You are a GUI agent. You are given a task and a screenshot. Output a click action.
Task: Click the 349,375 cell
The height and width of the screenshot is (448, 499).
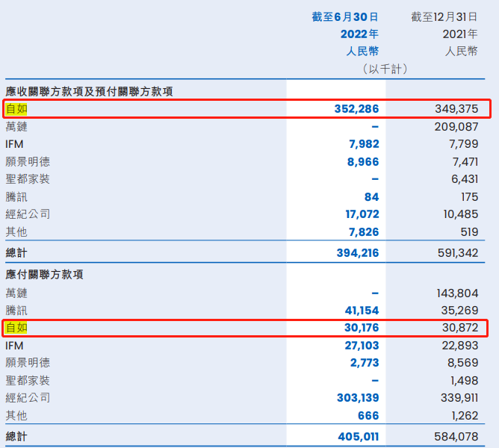click(x=456, y=109)
